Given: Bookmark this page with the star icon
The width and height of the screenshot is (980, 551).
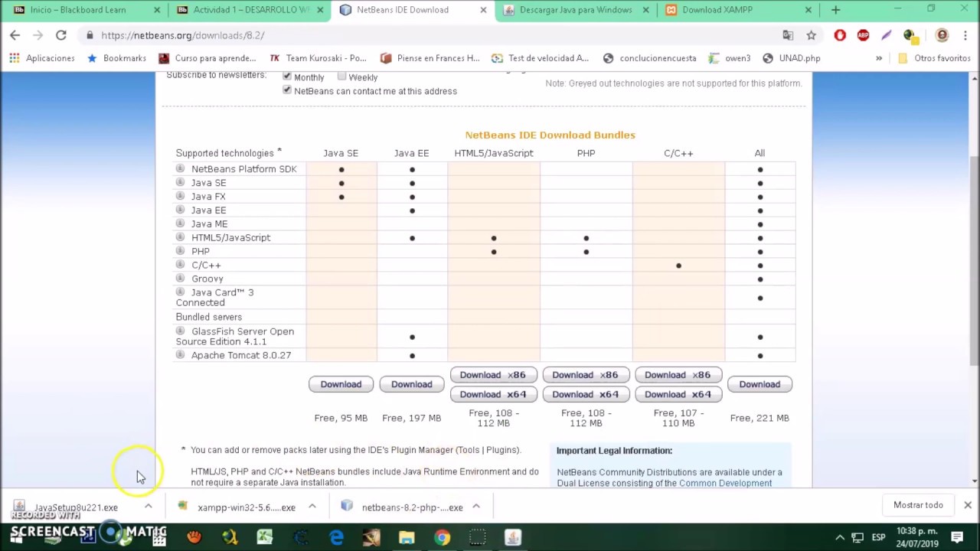Looking at the screenshot, I should coord(811,35).
